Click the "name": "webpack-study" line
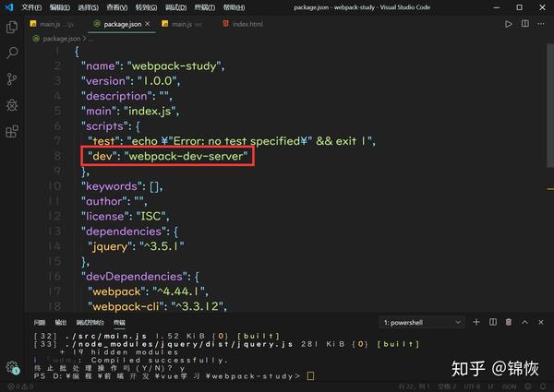 click(x=152, y=66)
